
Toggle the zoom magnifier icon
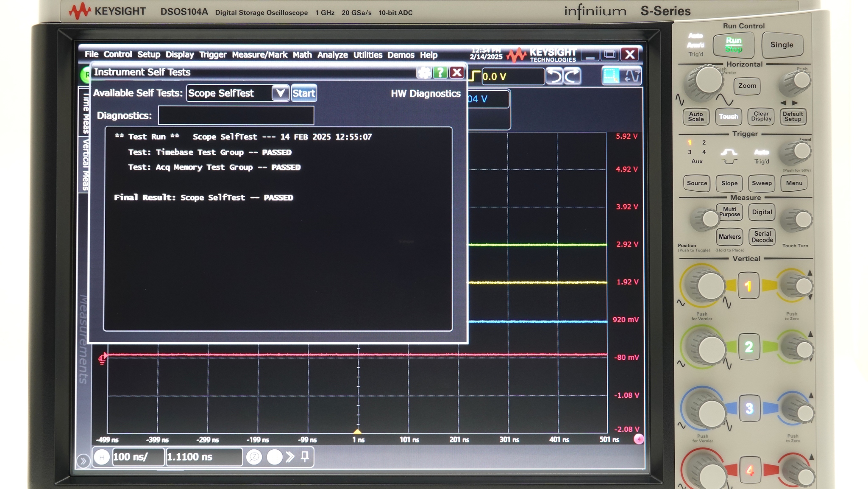tap(254, 457)
